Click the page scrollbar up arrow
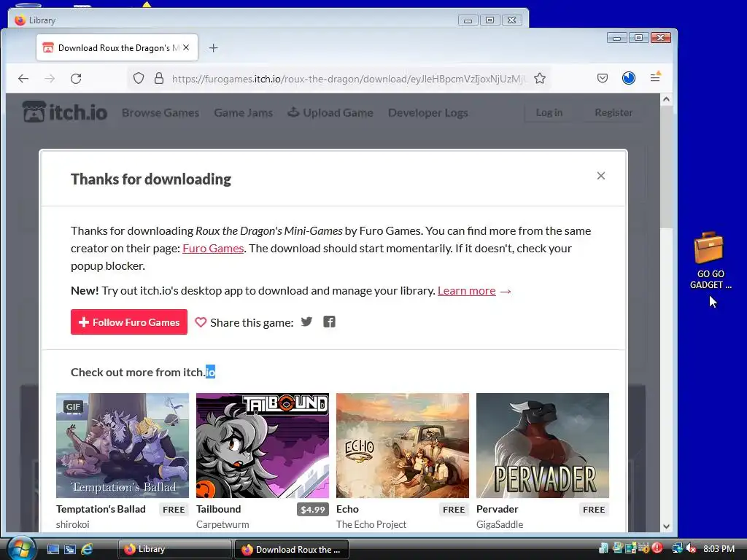This screenshot has height=560, width=747. tap(666, 99)
